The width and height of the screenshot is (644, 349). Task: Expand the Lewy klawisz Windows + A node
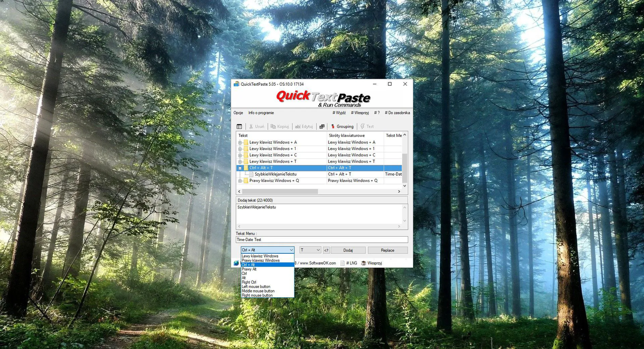click(240, 142)
